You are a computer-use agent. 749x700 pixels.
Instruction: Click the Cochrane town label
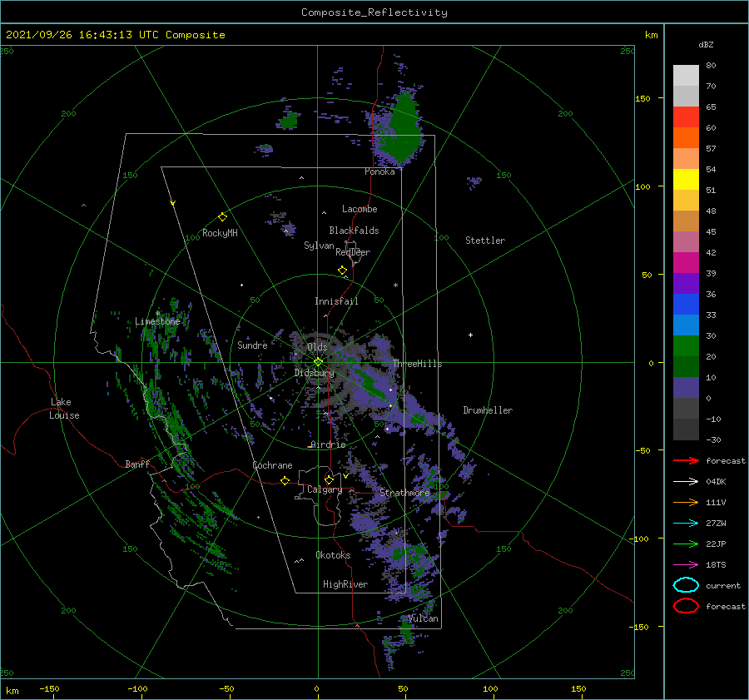click(272, 465)
